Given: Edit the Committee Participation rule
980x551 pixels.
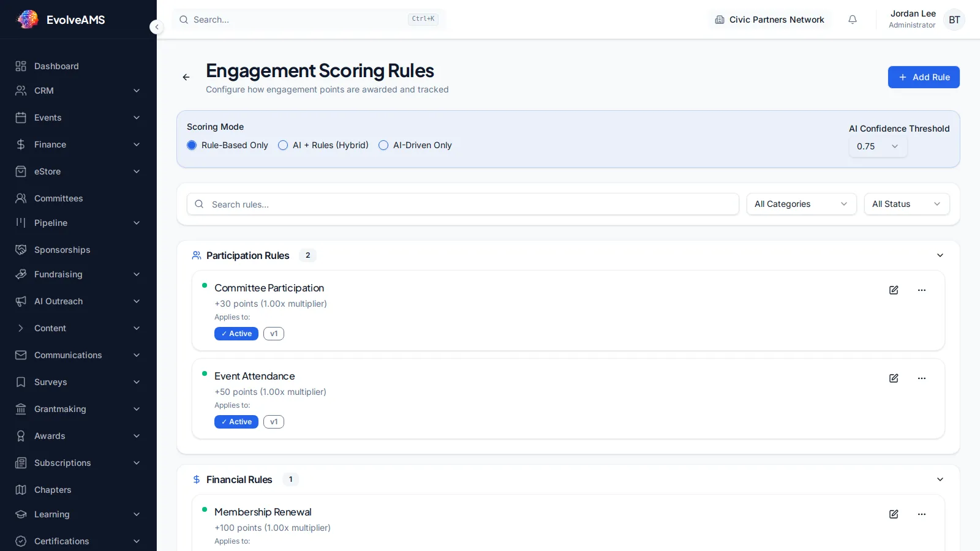Looking at the screenshot, I should [894, 290].
